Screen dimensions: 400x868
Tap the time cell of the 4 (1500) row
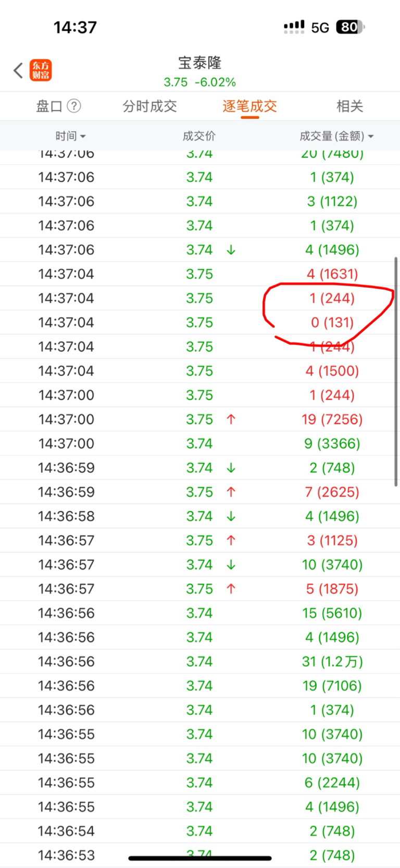pyautogui.click(x=66, y=371)
